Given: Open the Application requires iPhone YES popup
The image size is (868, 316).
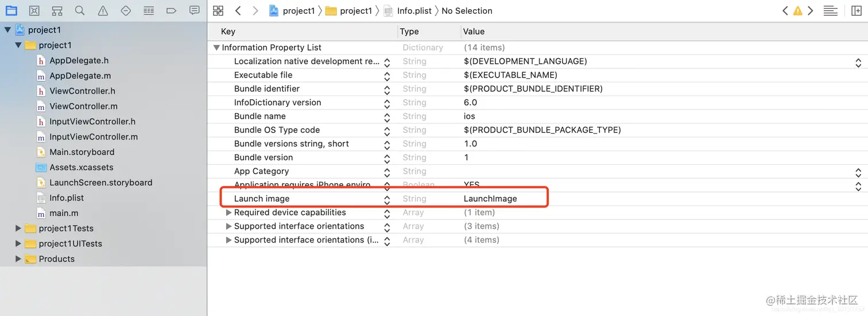Looking at the screenshot, I should tap(858, 186).
